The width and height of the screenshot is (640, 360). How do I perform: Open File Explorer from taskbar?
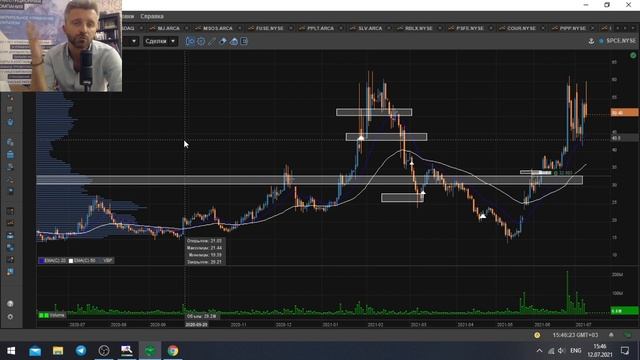pos(58,351)
